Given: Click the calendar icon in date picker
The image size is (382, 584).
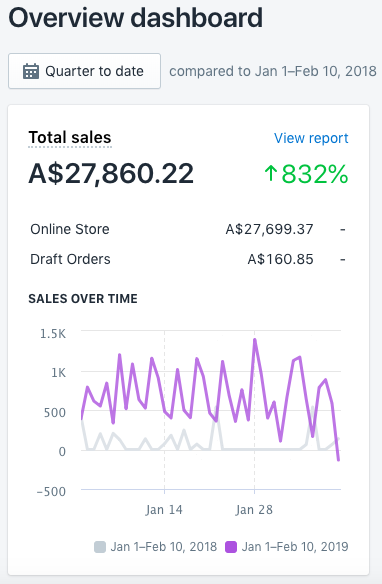Looking at the screenshot, I should 31,71.
